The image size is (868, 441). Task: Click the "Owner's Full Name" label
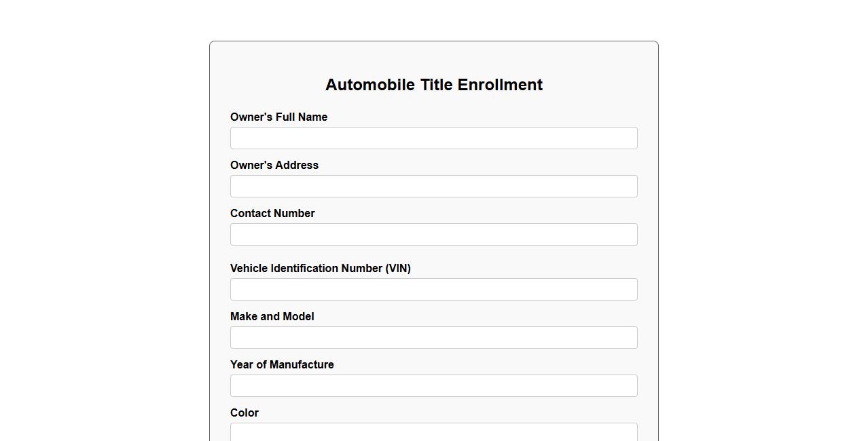[278, 117]
